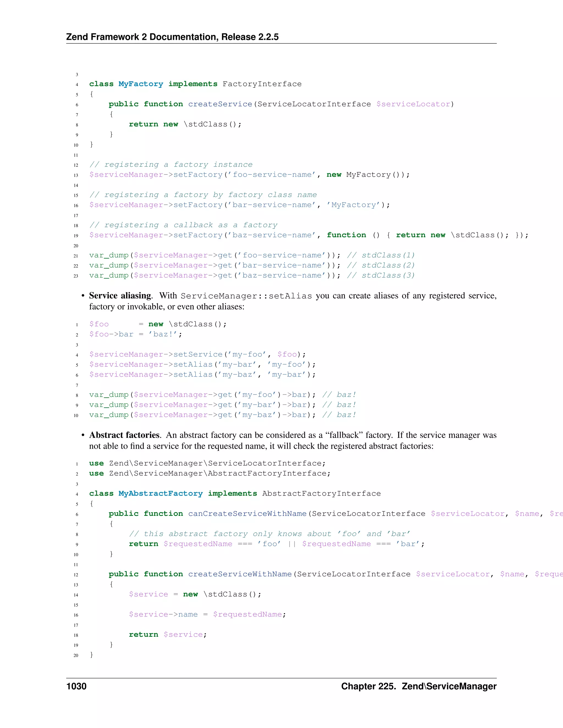Click 'return new \stdClass();' in MyFactory

[185, 124]
